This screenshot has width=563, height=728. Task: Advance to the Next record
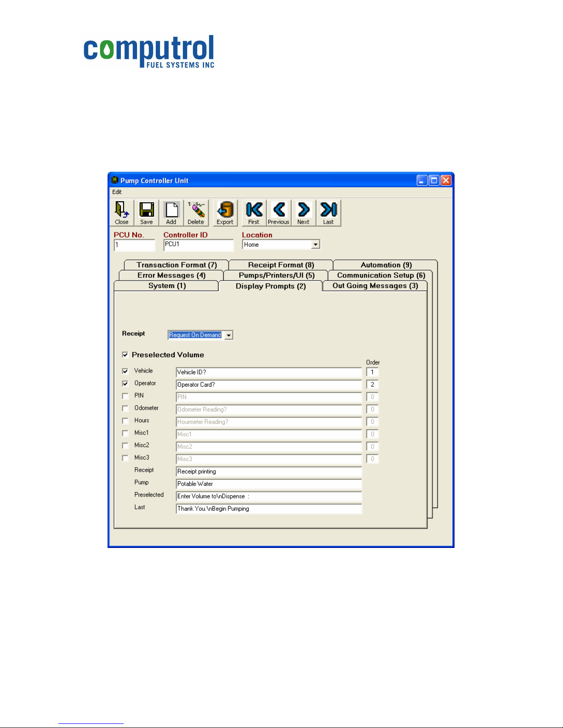[304, 213]
